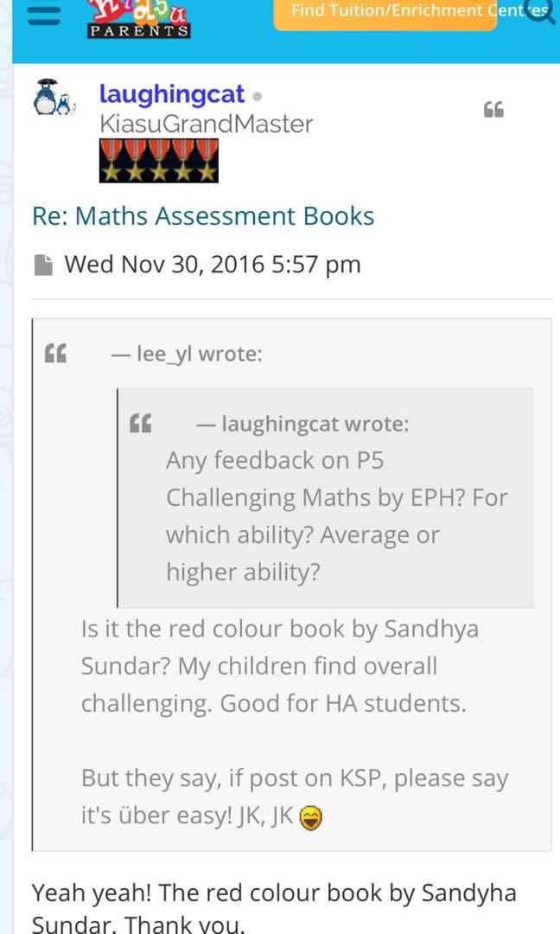Quote laughingcat's post using the quote icon
This screenshot has width=560, height=934.
[x=493, y=110]
